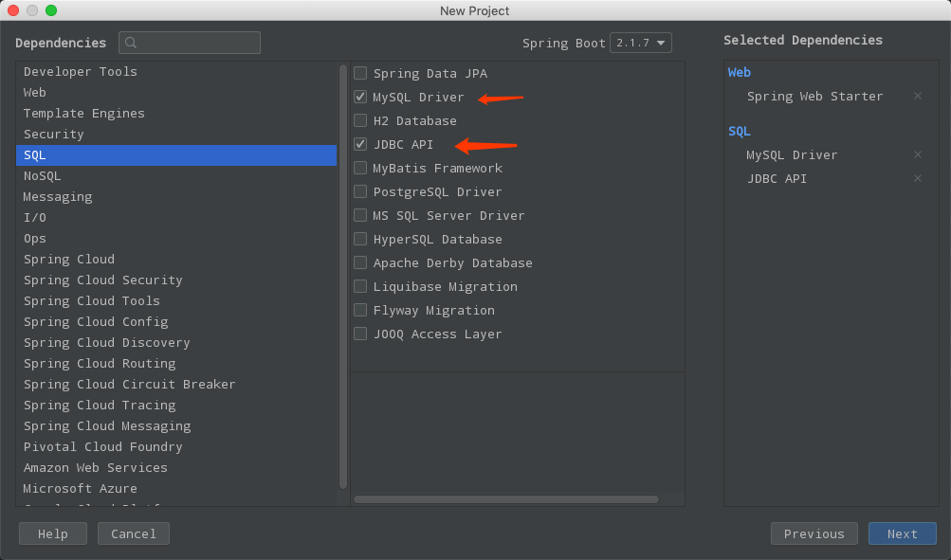Image resolution: width=951 pixels, height=560 pixels.
Task: Uncheck the MySQL Driver checkbox
Action: coord(360,97)
